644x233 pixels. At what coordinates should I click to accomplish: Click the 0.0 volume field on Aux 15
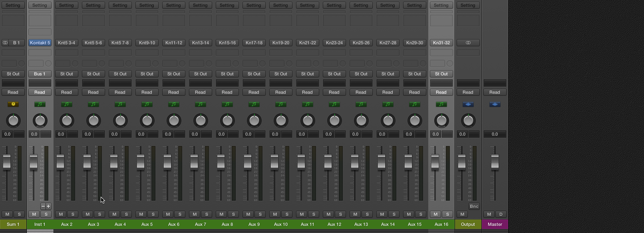(x=409, y=134)
